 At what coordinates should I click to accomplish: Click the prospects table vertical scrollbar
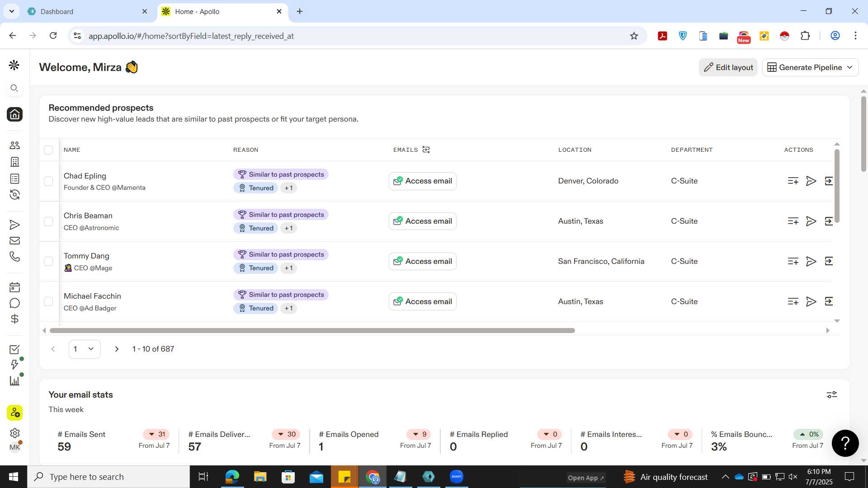click(837, 186)
